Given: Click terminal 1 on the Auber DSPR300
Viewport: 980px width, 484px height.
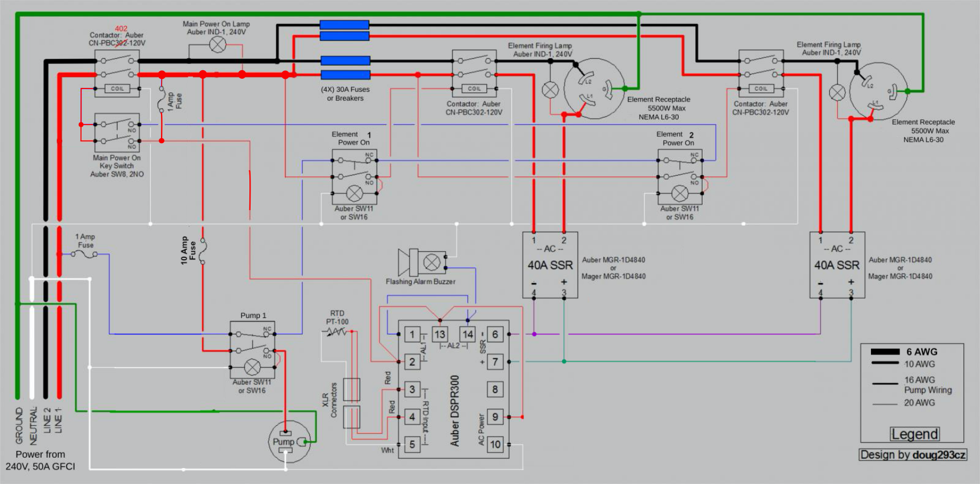Looking at the screenshot, I should tap(412, 334).
